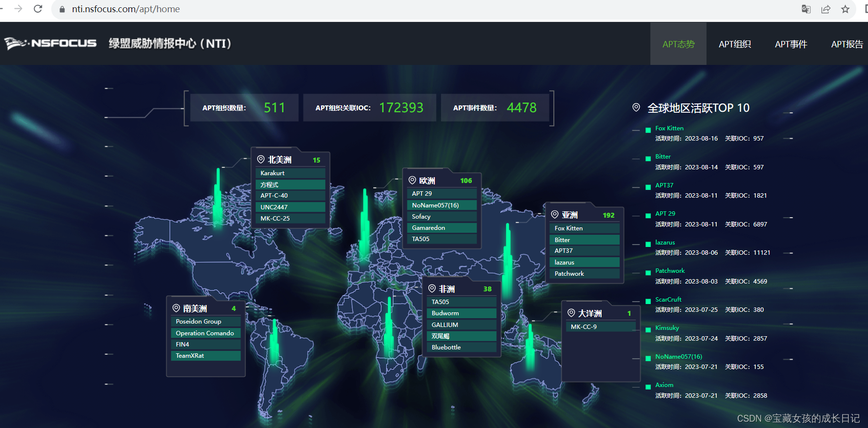
Task: Open Axiom in the TOP 10 list
Action: click(x=664, y=385)
